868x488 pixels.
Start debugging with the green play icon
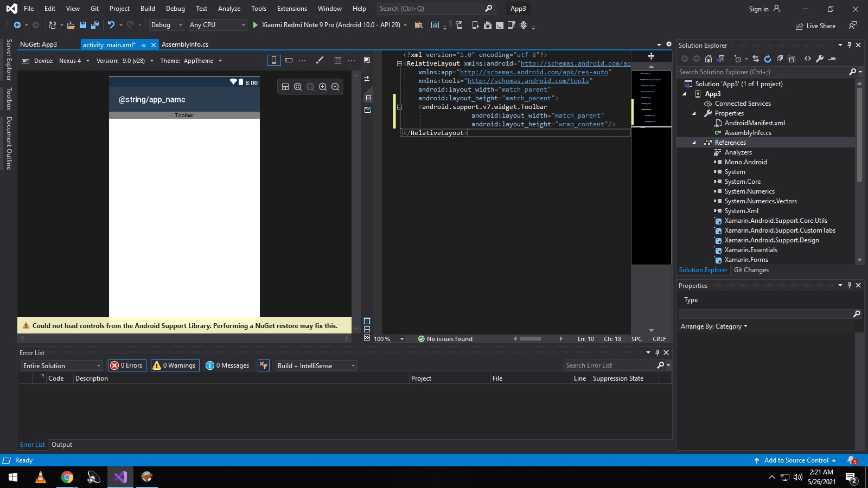tap(255, 25)
